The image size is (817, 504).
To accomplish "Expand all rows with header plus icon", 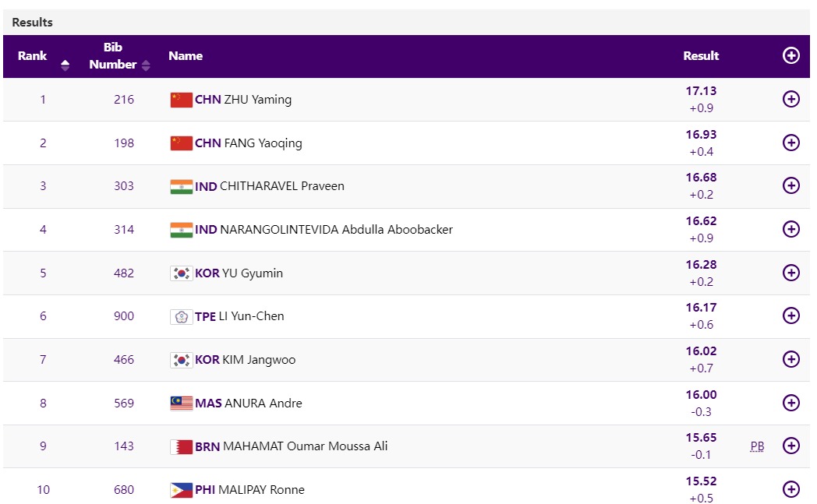I will 790,55.
